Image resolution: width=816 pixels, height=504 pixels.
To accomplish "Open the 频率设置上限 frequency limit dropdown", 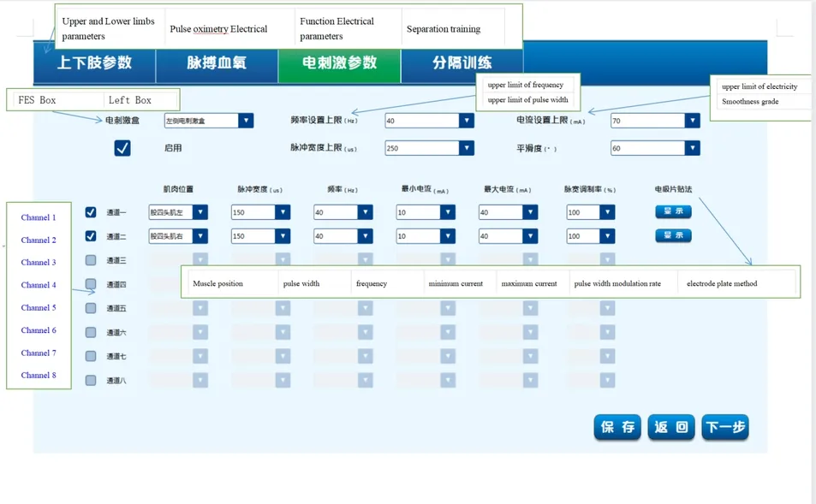I will tap(467, 121).
